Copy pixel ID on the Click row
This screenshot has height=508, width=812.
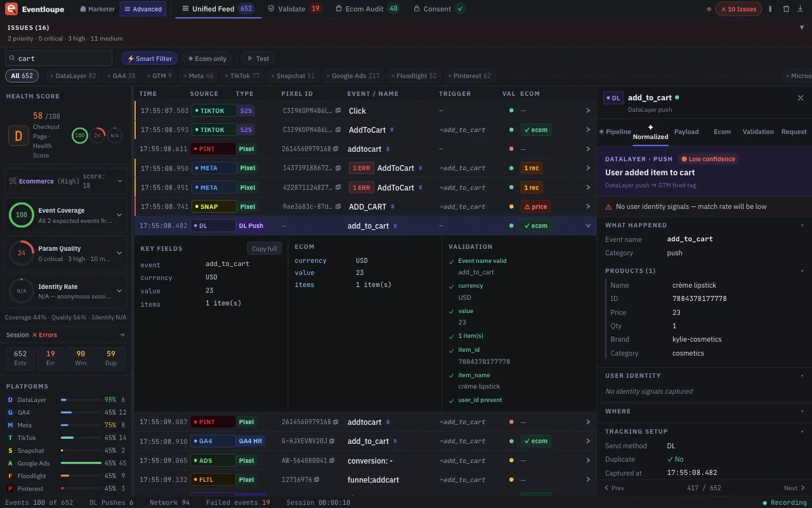tap(338, 110)
